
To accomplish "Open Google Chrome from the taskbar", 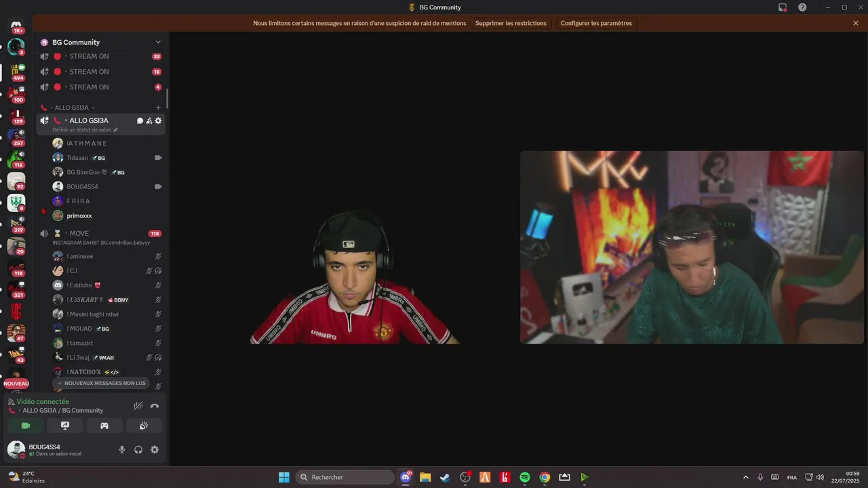I will point(545,477).
